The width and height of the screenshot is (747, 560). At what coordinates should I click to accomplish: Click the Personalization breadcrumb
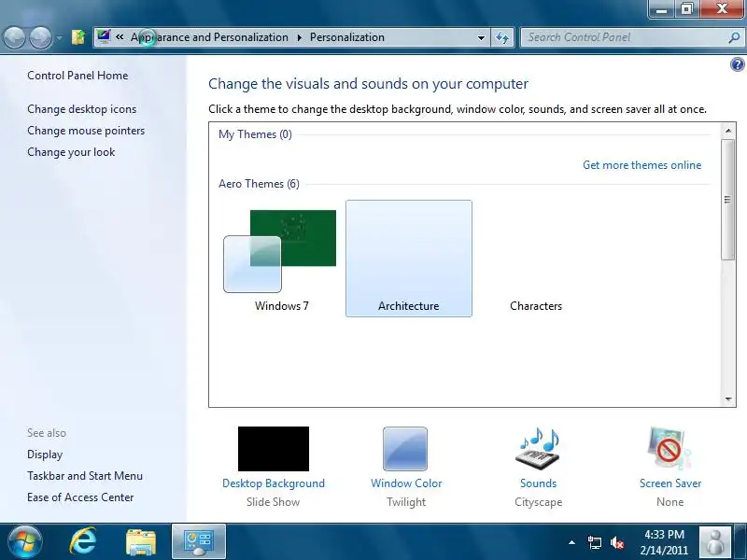tap(346, 37)
